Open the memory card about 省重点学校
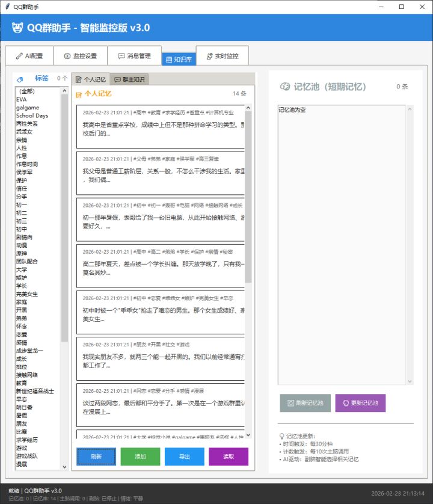This screenshot has height=504, width=433. (161, 127)
